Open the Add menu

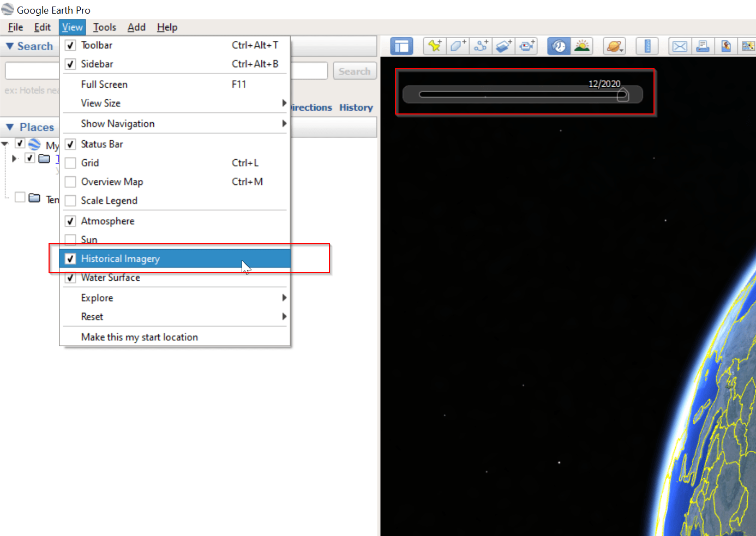[x=136, y=27]
